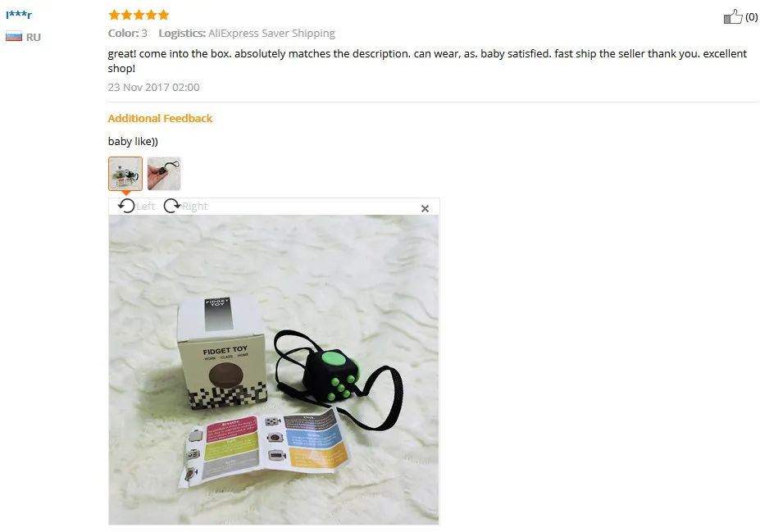Click the Left rotate text label
The image size is (760, 532).
[145, 207]
